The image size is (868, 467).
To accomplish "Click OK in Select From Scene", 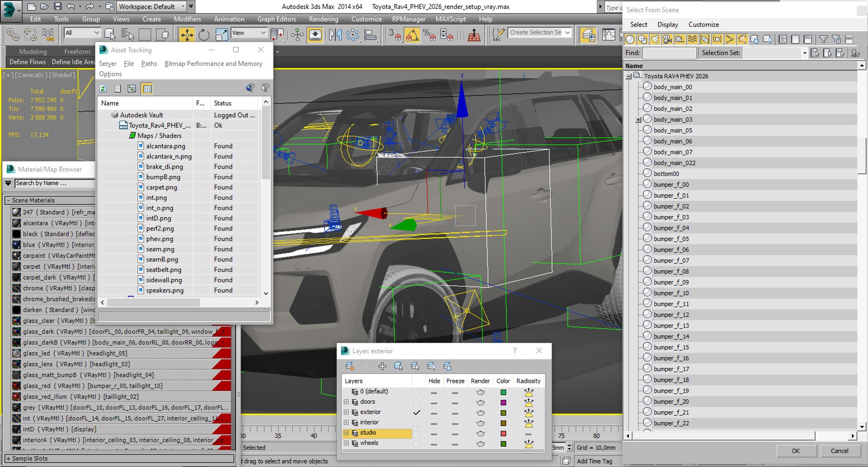I will [796, 451].
